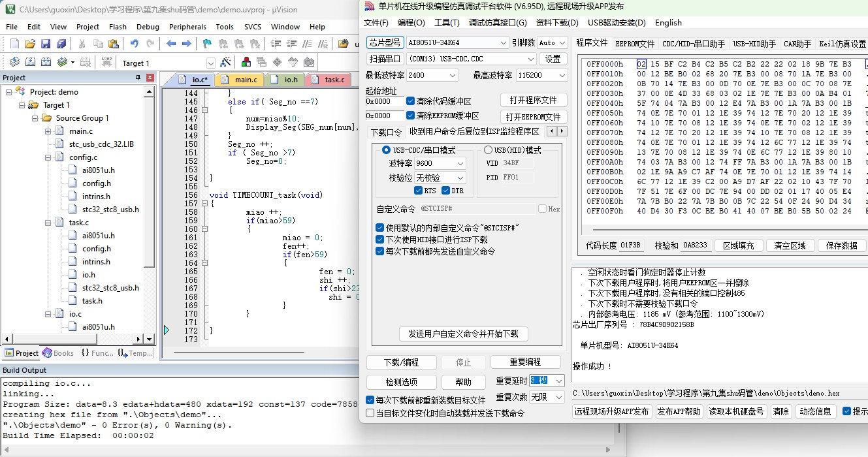The height and width of the screenshot is (457, 868).
Task: Download to flash with the LOAD icon
Action: (106, 63)
